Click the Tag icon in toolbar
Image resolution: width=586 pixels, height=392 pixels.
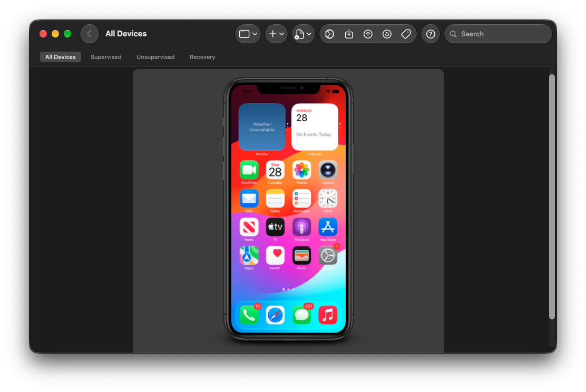coord(406,34)
